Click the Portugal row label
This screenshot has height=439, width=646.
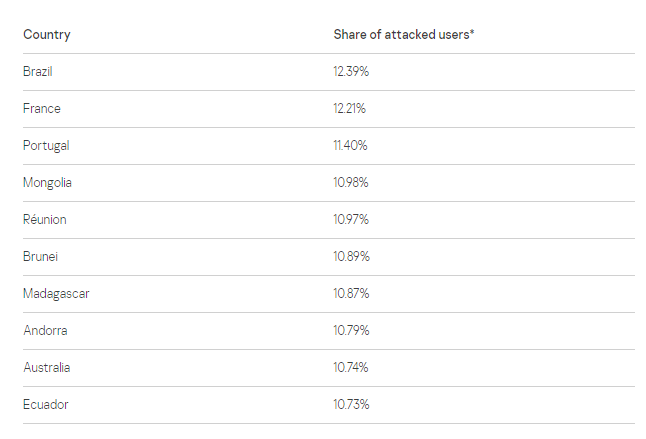coord(46,146)
